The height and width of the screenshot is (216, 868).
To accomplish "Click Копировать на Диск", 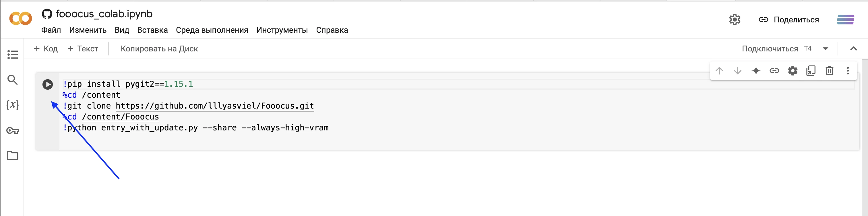I will coord(159,49).
